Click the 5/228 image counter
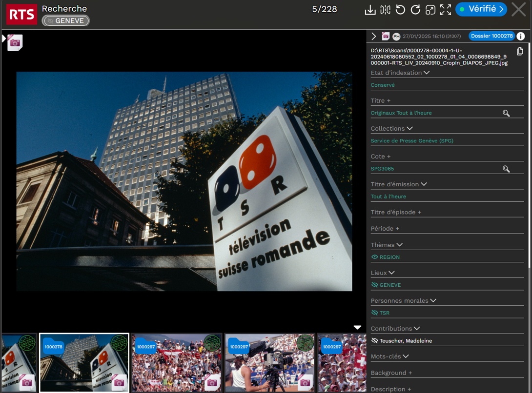532x393 pixels. pyautogui.click(x=325, y=9)
